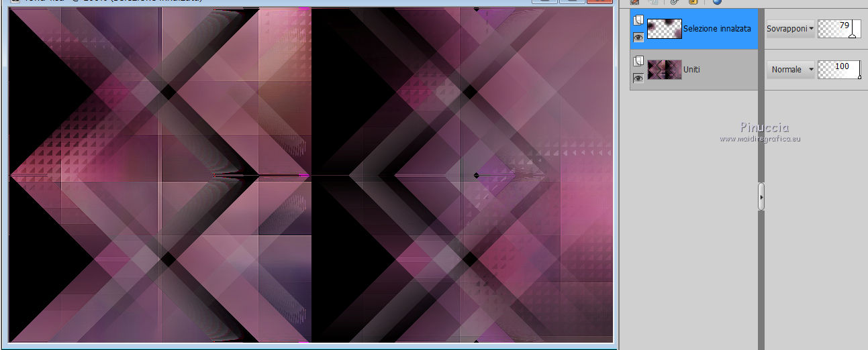Open the Sovrapponi blend mode dropdown
Screen dimensions: 868x350
click(x=791, y=29)
